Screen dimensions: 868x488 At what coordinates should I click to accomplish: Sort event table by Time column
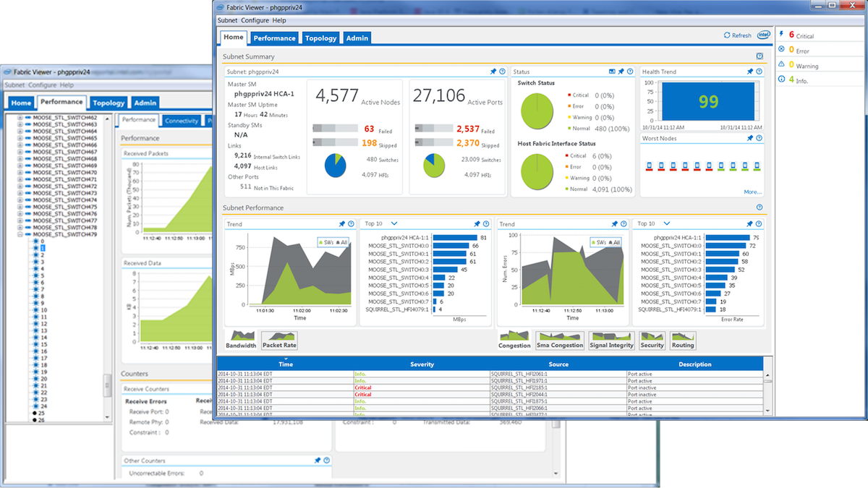286,364
